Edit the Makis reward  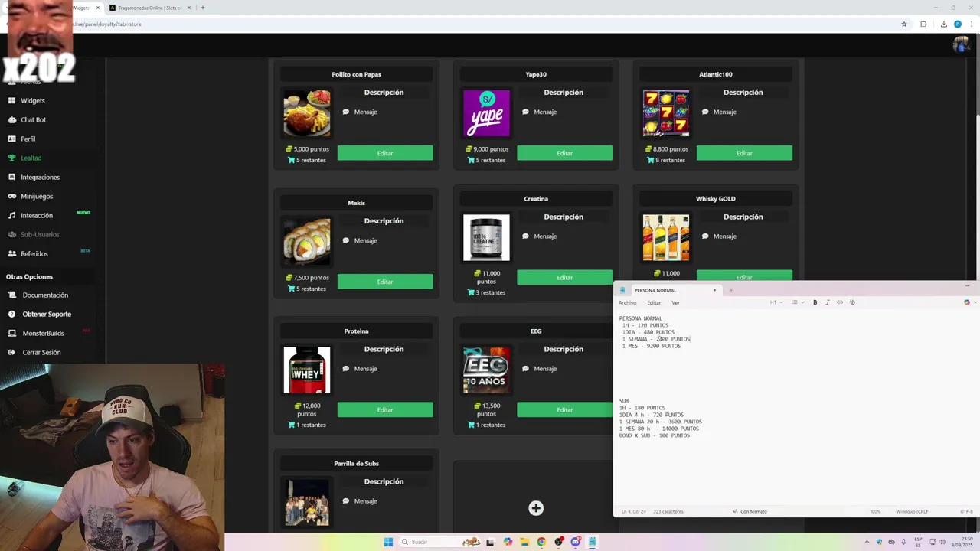coord(385,282)
